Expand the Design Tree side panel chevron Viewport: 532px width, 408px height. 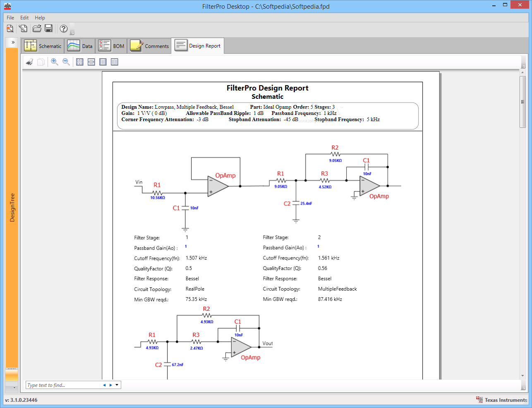pyautogui.click(x=13, y=42)
